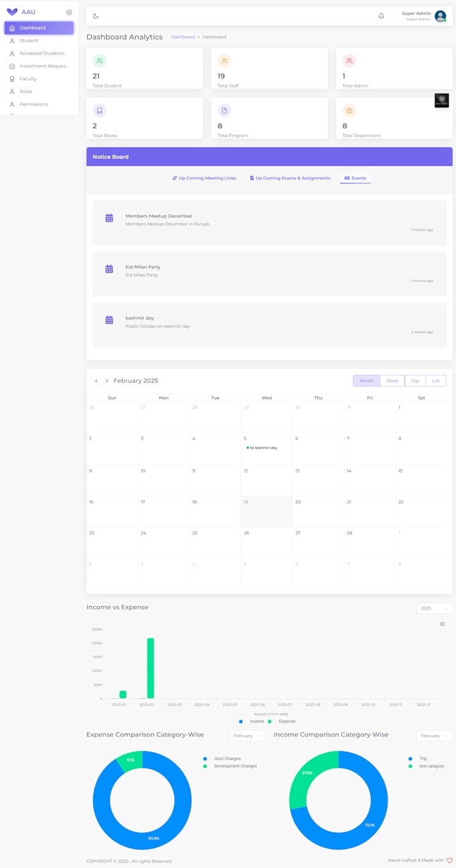Click the Super Admin profile avatar
This screenshot has height=868, width=456.
(x=440, y=16)
